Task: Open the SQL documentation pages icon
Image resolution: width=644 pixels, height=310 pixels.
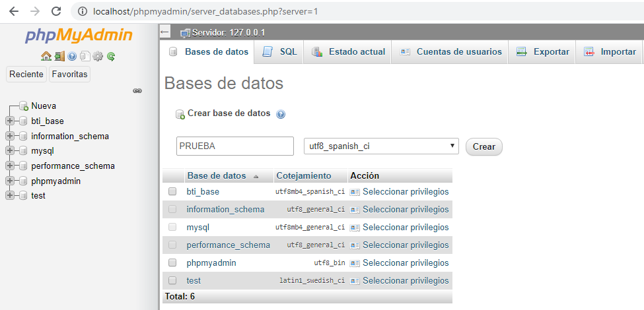Action: pos(85,56)
